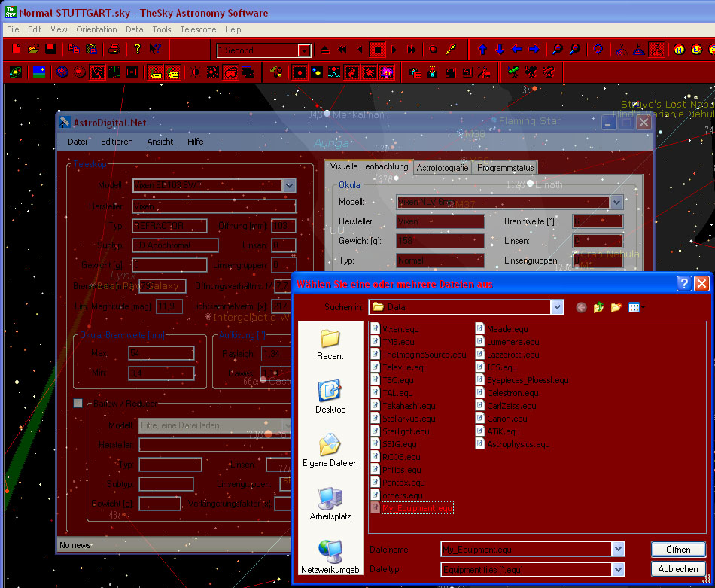The image size is (715, 588).
Task: Click the blue Move Up arrow icon
Action: click(482, 50)
